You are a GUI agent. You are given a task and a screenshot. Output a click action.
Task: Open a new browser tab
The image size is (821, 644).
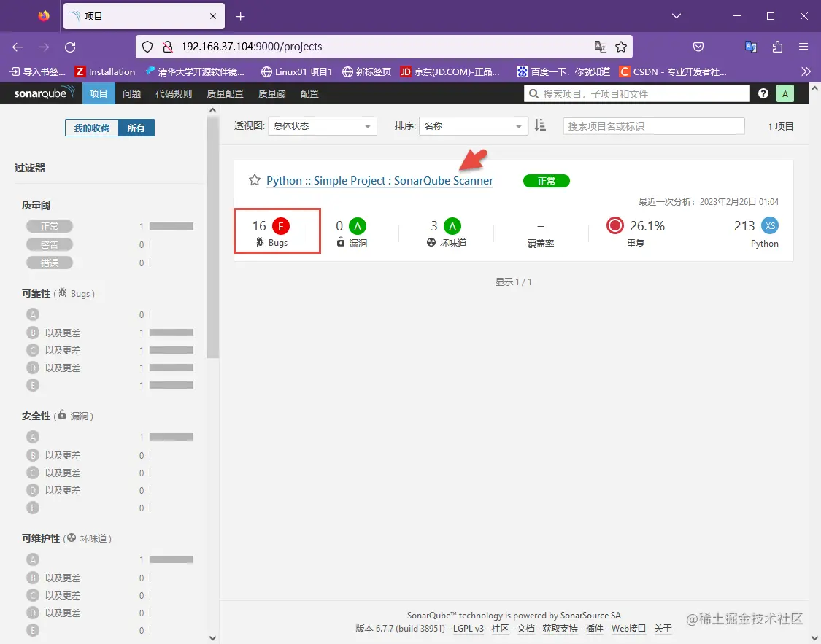[240, 17]
